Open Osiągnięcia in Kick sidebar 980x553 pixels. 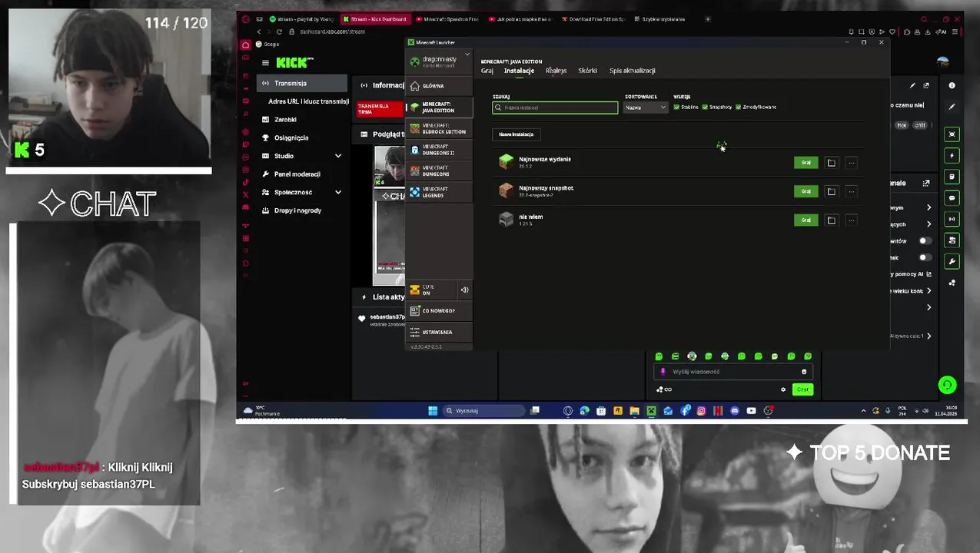(302, 137)
